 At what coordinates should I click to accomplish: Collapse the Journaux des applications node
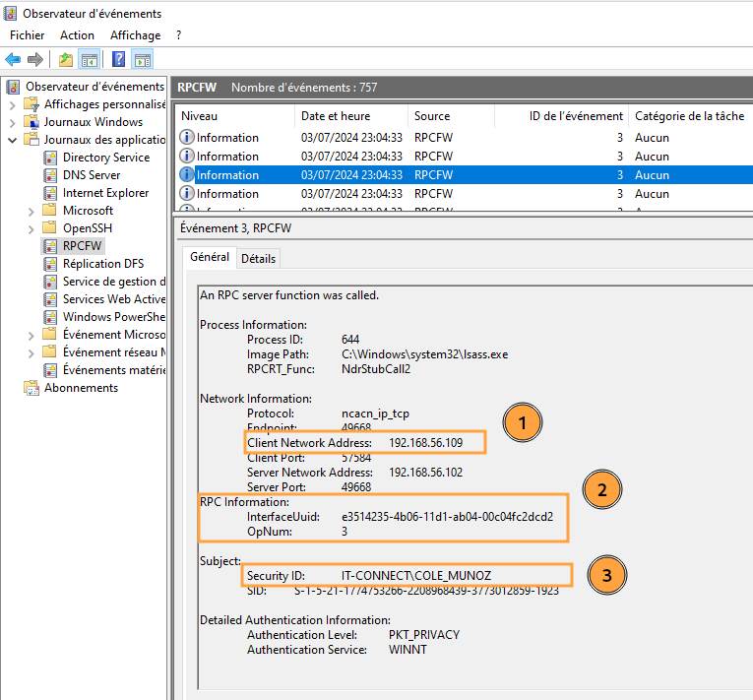point(13,140)
